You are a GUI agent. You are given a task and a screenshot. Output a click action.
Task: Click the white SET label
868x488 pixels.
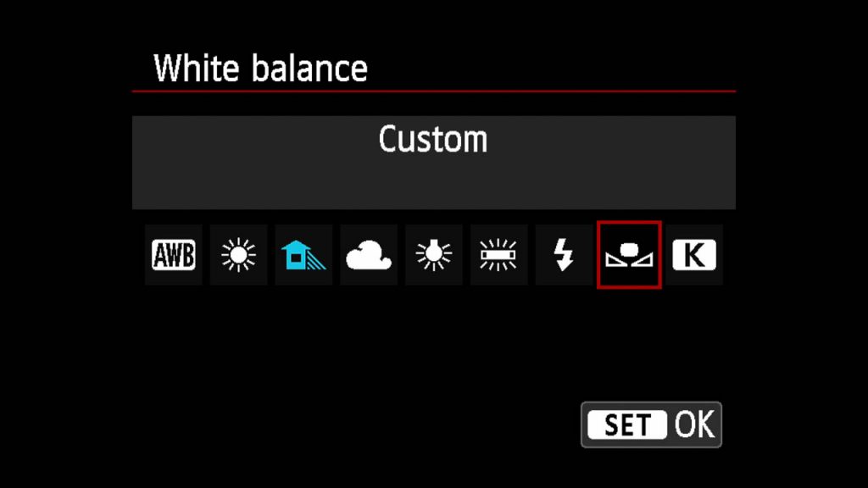(x=627, y=425)
